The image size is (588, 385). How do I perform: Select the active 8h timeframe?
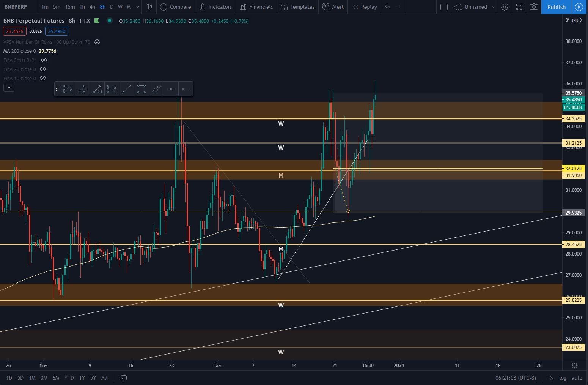[102, 7]
